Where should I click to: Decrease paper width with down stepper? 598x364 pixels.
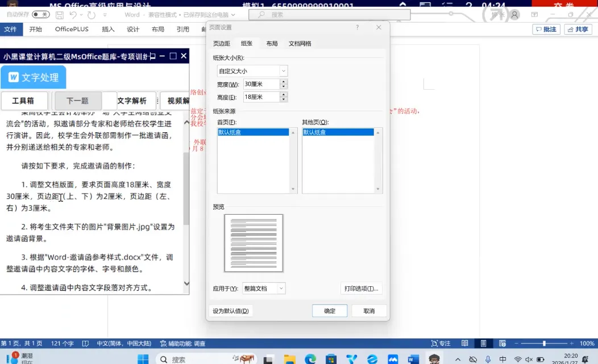(x=283, y=86)
